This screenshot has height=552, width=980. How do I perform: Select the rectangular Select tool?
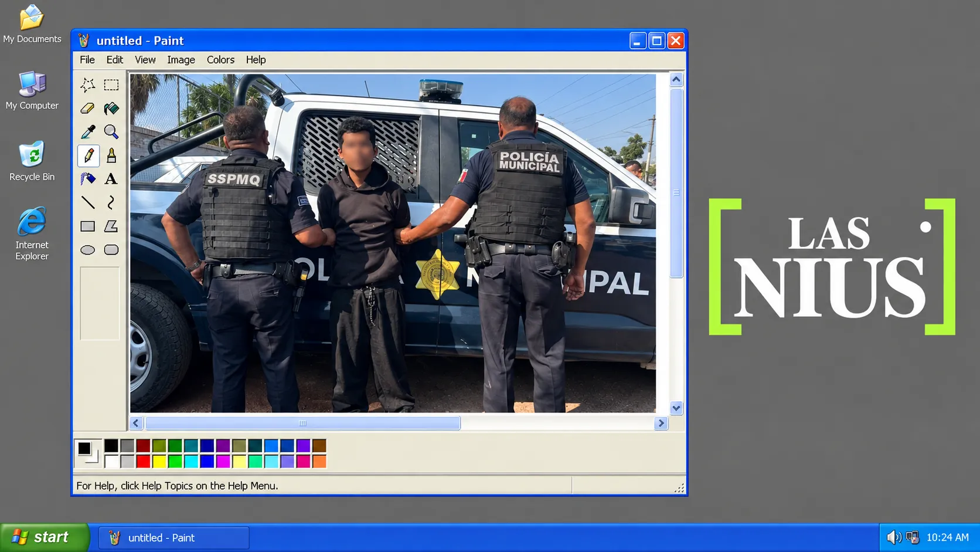pyautogui.click(x=111, y=85)
